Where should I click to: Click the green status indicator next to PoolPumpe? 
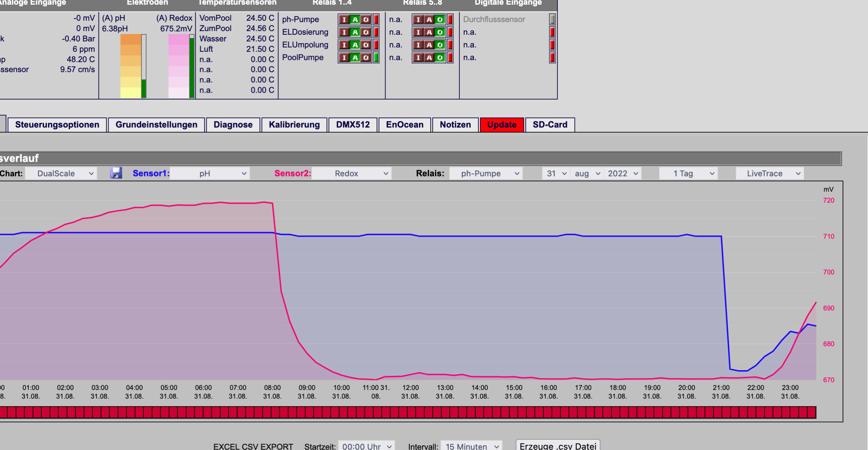376,57
